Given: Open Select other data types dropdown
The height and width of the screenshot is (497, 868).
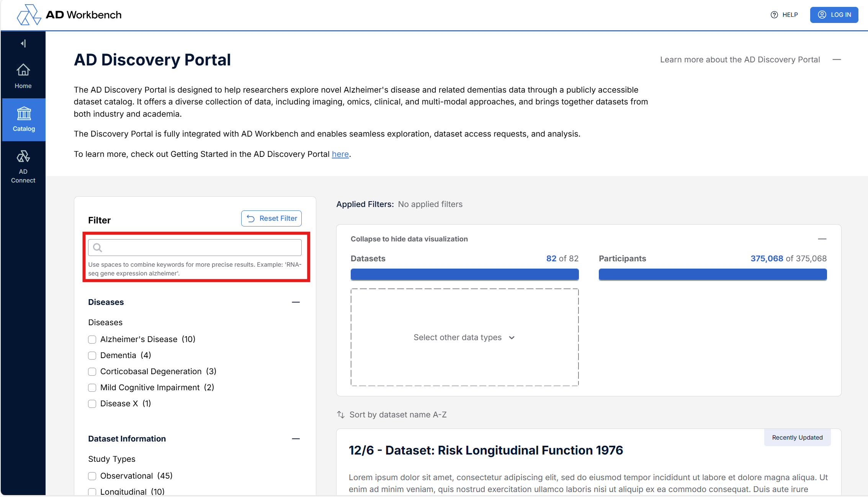Looking at the screenshot, I should point(464,337).
